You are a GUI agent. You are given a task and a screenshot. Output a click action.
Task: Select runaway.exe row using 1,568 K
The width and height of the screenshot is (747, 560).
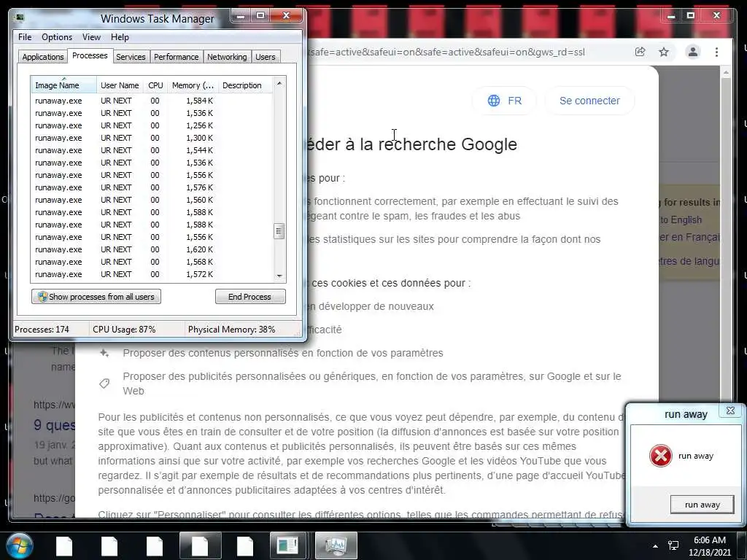point(152,262)
